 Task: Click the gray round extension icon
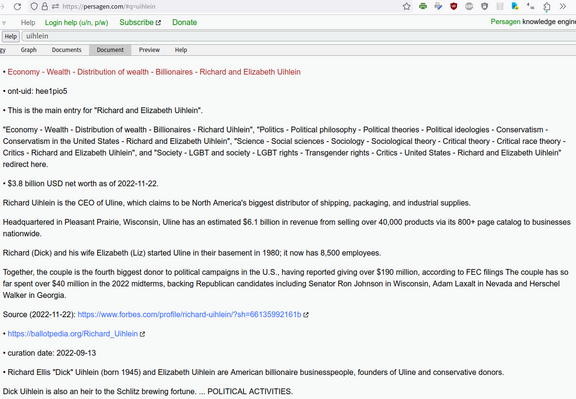[469, 6]
